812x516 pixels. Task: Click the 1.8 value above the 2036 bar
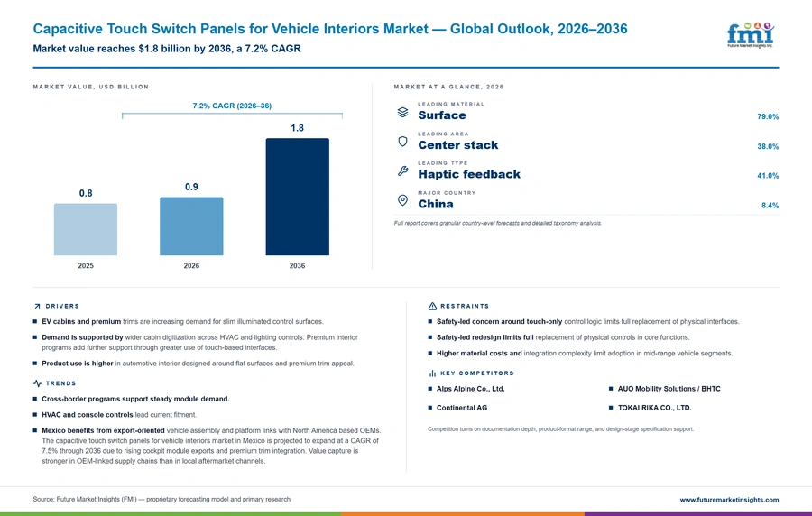tap(297, 128)
